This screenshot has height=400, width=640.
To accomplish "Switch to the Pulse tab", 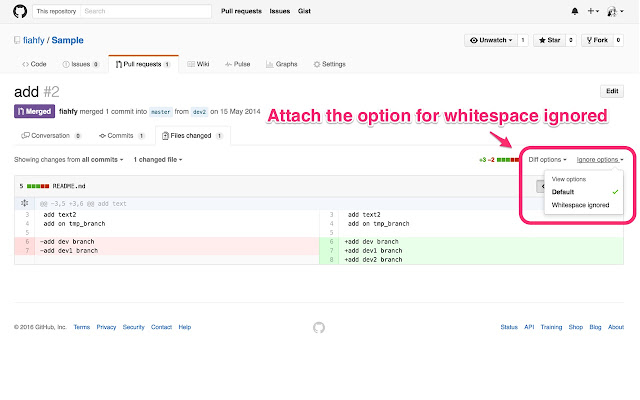I will [x=238, y=64].
